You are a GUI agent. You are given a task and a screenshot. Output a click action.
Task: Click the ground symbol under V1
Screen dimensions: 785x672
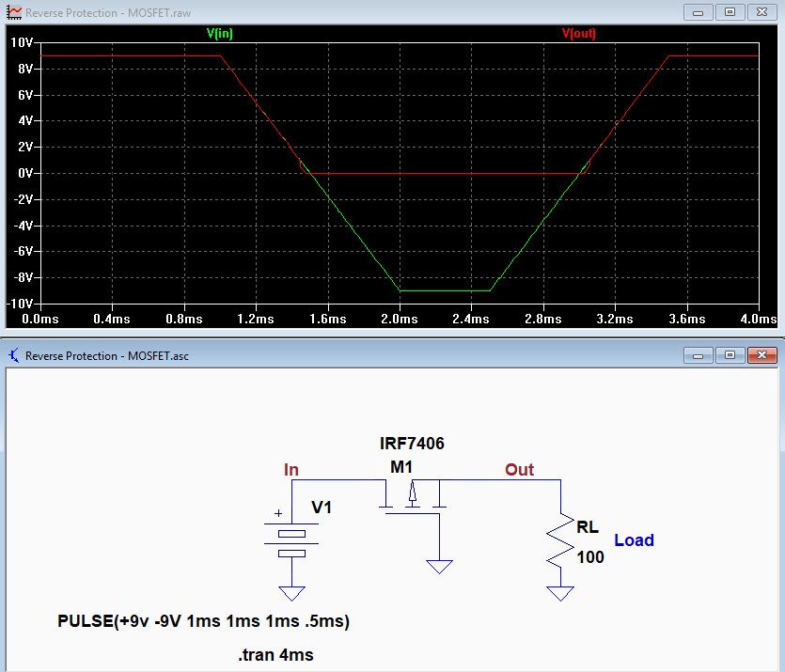click(291, 593)
